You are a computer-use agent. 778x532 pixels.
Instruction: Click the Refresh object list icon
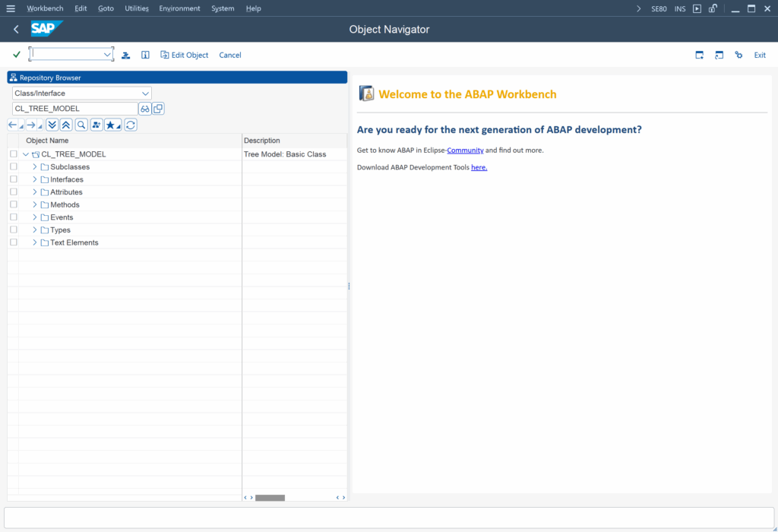coord(131,125)
